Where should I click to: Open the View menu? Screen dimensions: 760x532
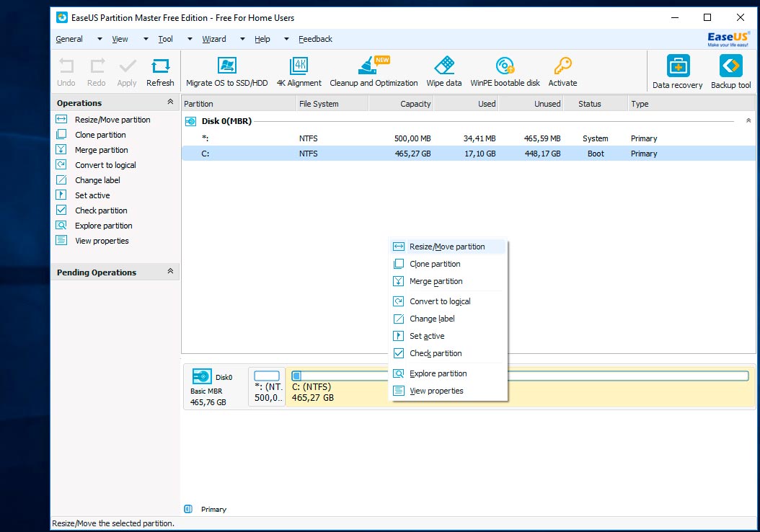pyautogui.click(x=120, y=39)
